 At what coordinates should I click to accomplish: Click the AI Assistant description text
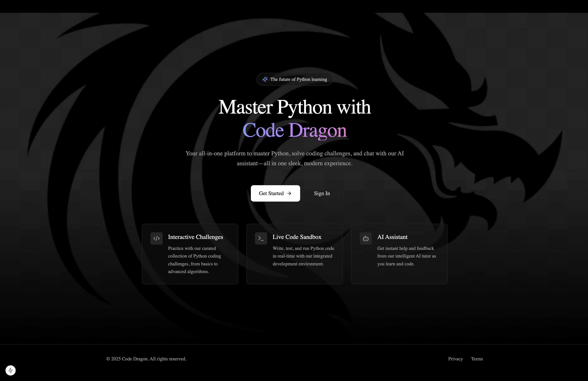[406, 256]
